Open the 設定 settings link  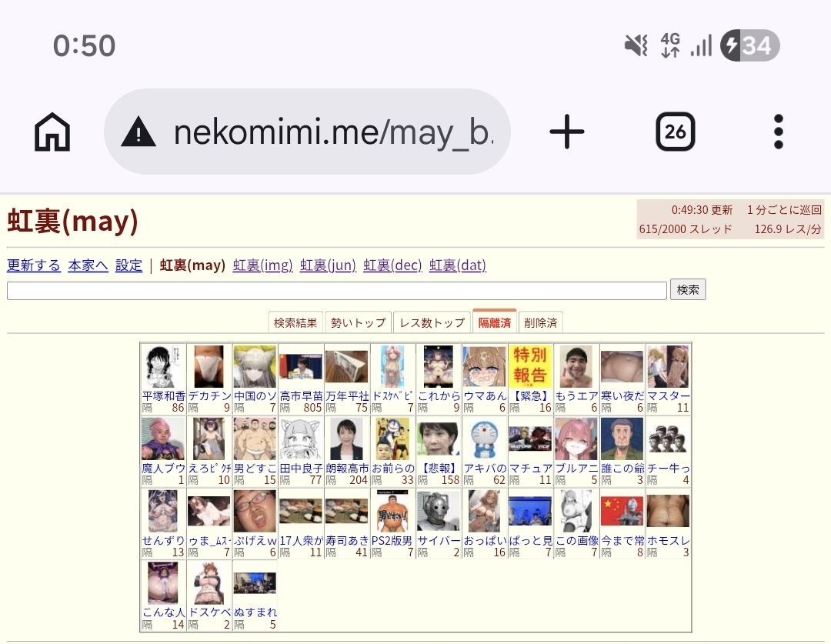pyautogui.click(x=128, y=265)
